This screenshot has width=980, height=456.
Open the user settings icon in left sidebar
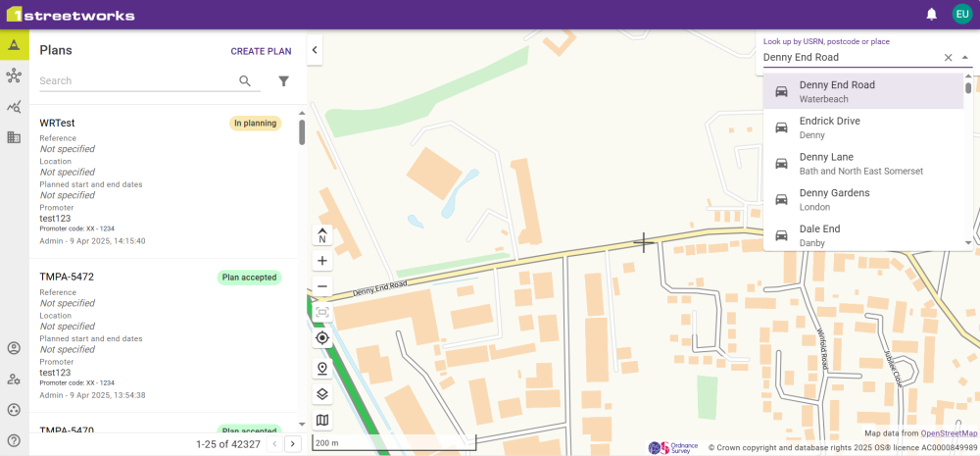click(x=14, y=380)
